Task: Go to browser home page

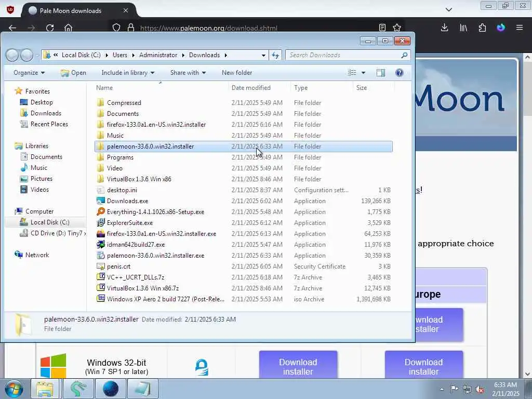Action: pos(68,28)
